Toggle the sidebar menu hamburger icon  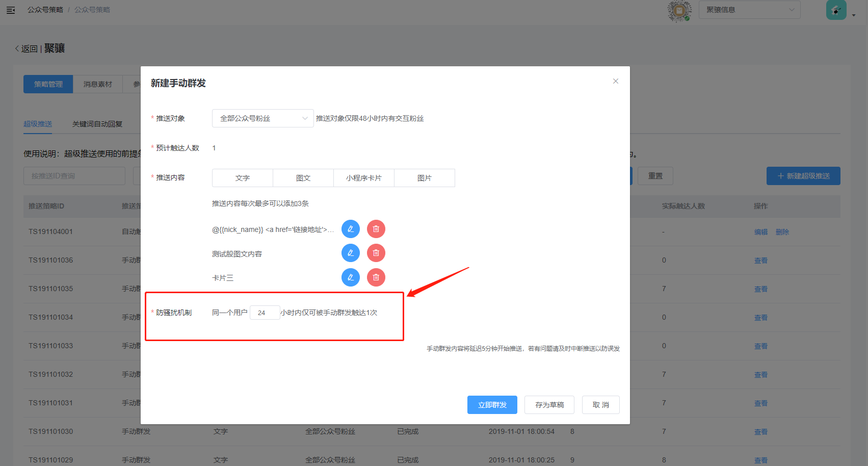point(11,10)
